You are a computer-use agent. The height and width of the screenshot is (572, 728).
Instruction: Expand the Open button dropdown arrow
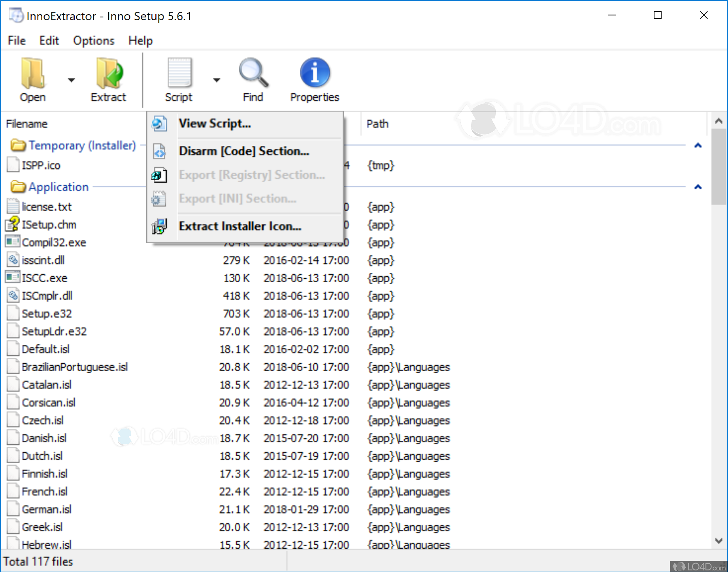click(71, 80)
